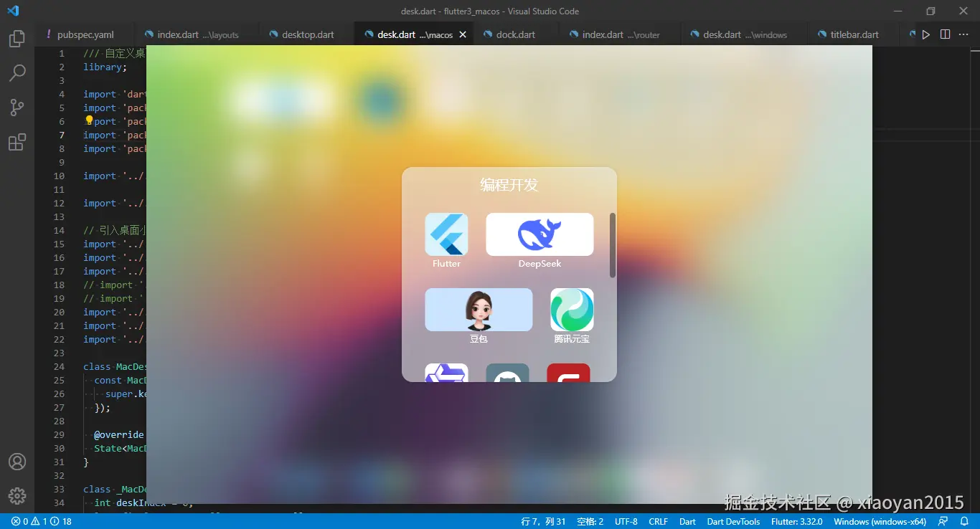
Task: Open the editor More Actions menu
Action: click(x=963, y=34)
